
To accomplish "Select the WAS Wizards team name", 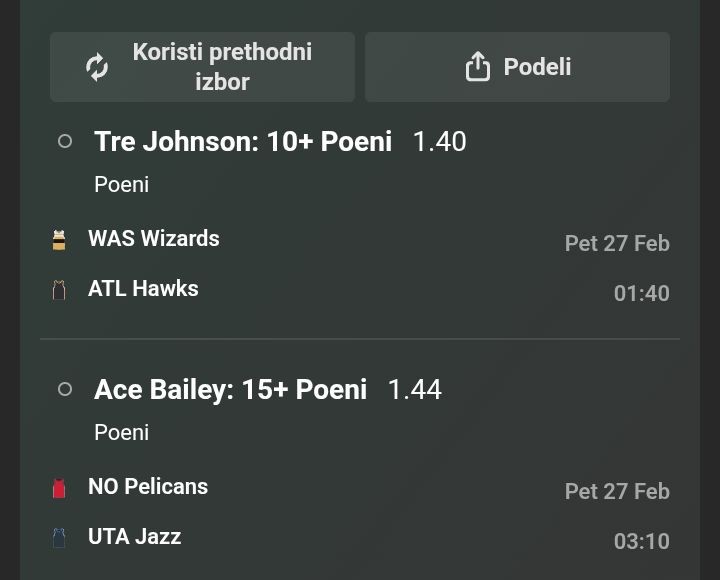I will point(154,239).
